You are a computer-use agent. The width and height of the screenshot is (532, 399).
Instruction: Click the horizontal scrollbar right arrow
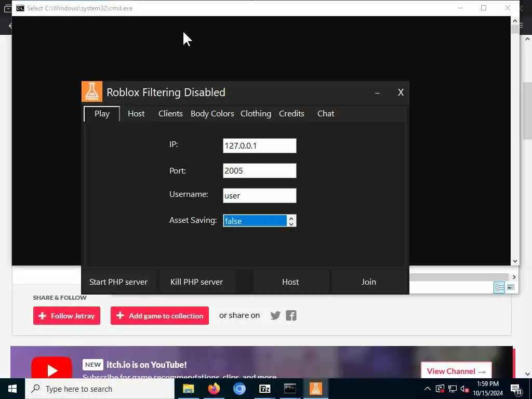pos(514,277)
